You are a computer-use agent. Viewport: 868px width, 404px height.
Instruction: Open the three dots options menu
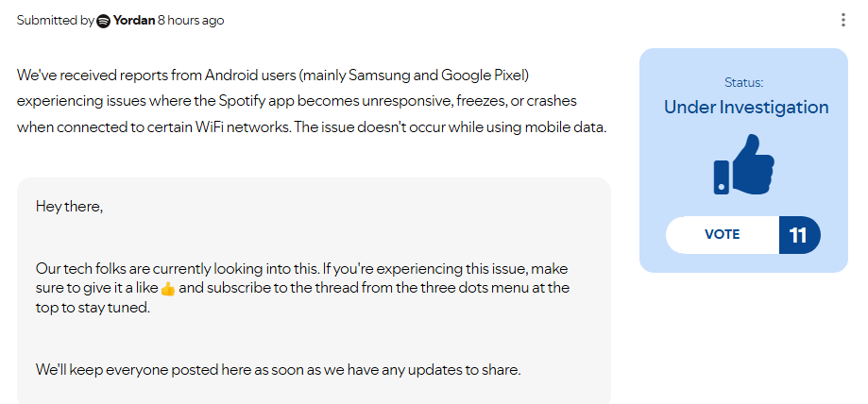coord(842,20)
